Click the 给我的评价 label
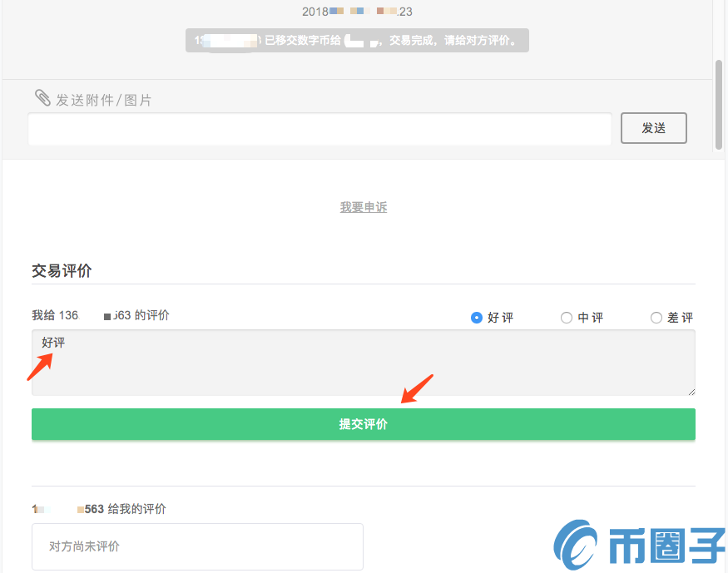The width and height of the screenshot is (728, 573). click(99, 509)
